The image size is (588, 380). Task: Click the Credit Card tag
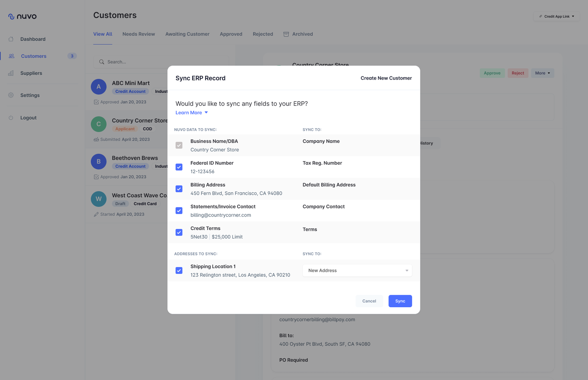[145, 204]
